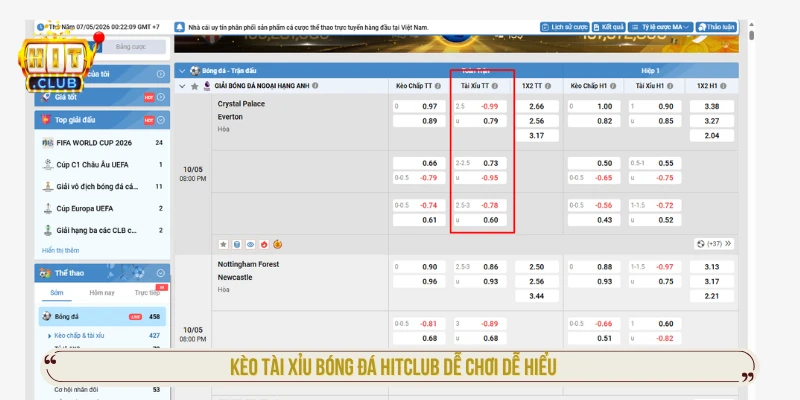
Task: Collapse the Top giải đấu panel
Action: (x=161, y=120)
